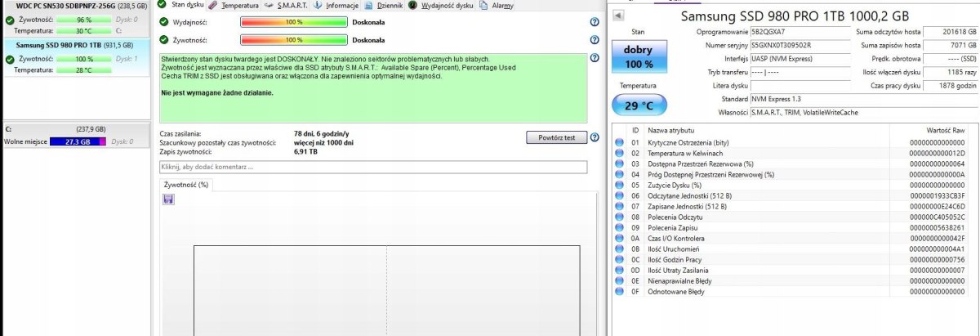980x336 pixels.
Task: Click the previous disk arrow in CrystalDiskInfo
Action: point(618,16)
